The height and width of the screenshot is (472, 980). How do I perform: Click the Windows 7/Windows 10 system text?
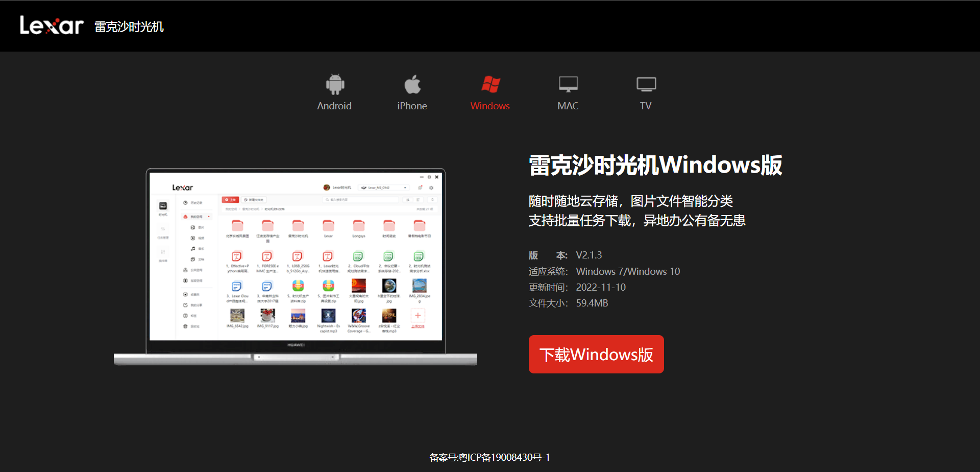pyautogui.click(x=628, y=271)
